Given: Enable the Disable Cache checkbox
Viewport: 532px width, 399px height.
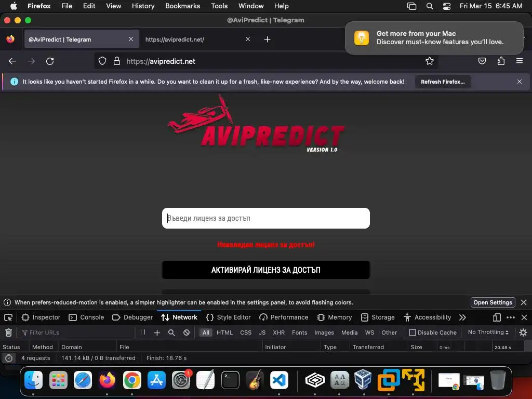Looking at the screenshot, I should point(413,332).
